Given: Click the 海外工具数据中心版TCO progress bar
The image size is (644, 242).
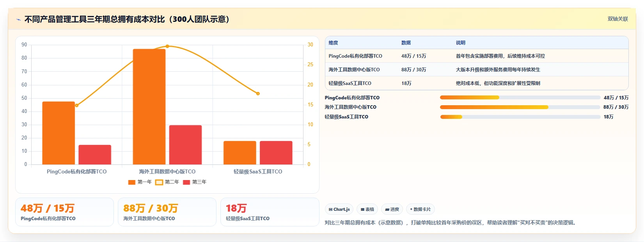Looking at the screenshot, I should tap(520, 107).
